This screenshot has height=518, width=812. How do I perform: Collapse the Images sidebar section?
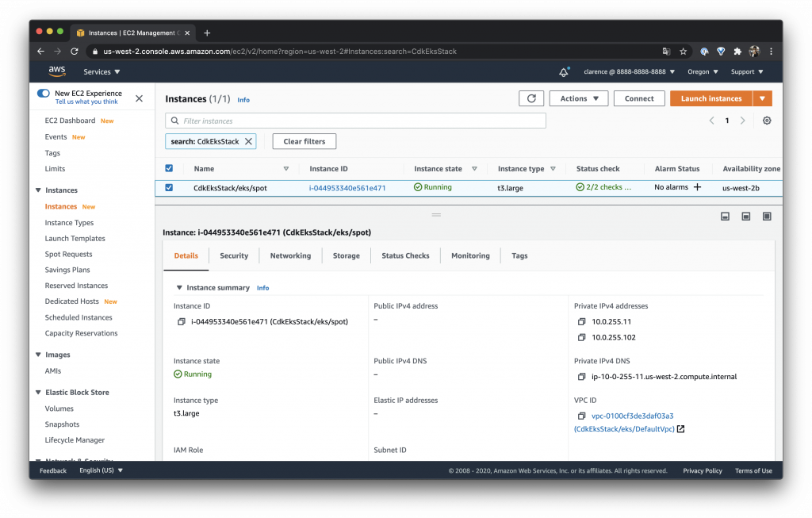pyautogui.click(x=38, y=355)
